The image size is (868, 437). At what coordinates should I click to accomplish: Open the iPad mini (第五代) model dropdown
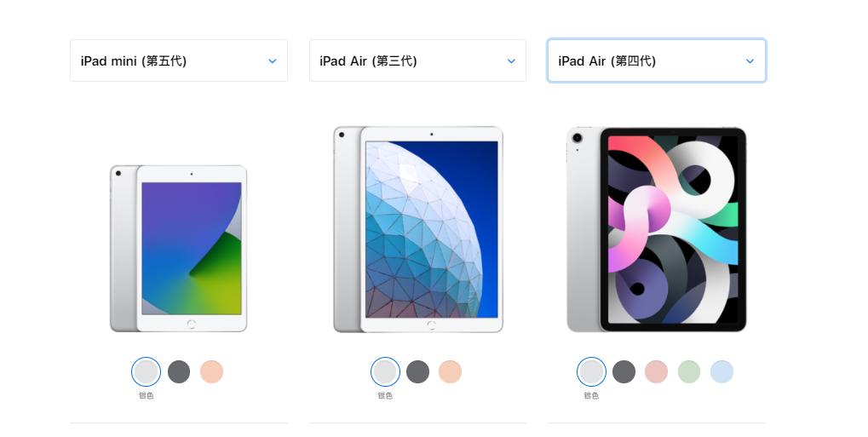pos(179,60)
